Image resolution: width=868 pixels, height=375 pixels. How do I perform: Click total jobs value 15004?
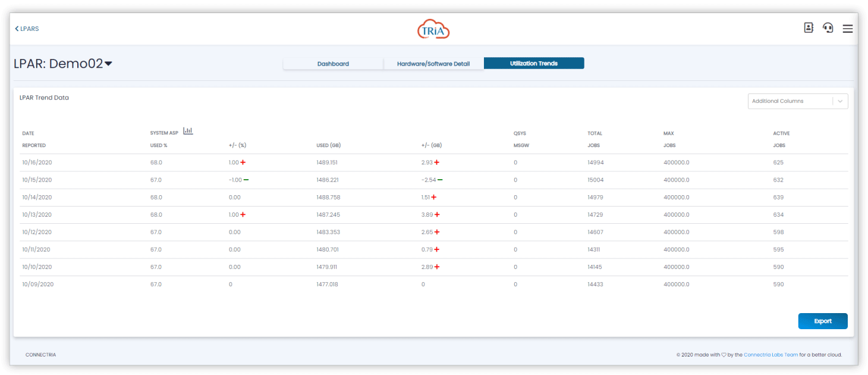click(596, 180)
